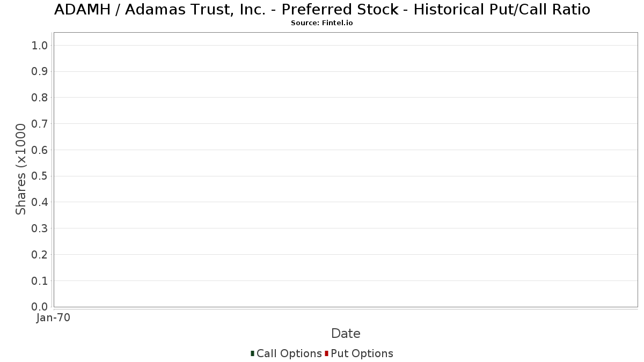The width and height of the screenshot is (644, 362).
Task: Toggle the Put Options legend label
Action: (362, 353)
